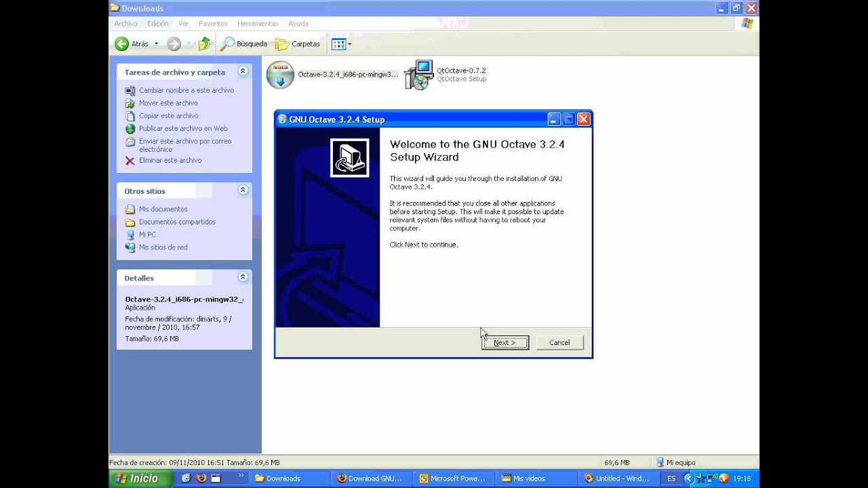Viewport: 868px width, 488px height.
Task: Click Mi equipo in status bar
Action: [x=675, y=462]
